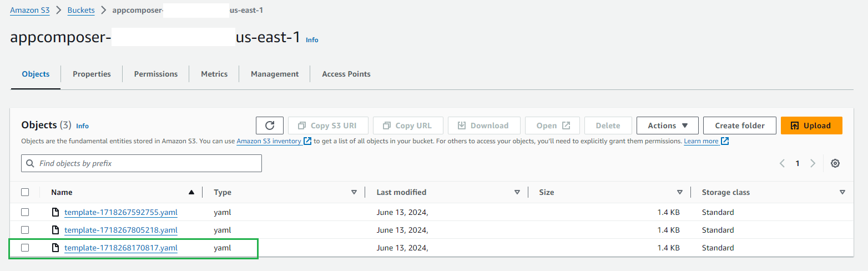Select all objects checkbox in header
Image resolution: width=868 pixels, height=271 pixels.
(x=25, y=192)
